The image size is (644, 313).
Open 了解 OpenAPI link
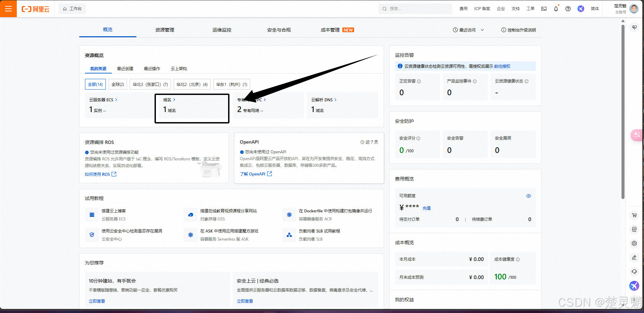pos(256,174)
